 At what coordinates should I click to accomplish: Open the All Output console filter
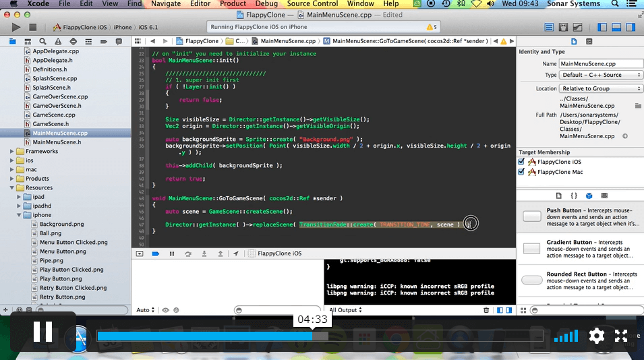(x=346, y=310)
